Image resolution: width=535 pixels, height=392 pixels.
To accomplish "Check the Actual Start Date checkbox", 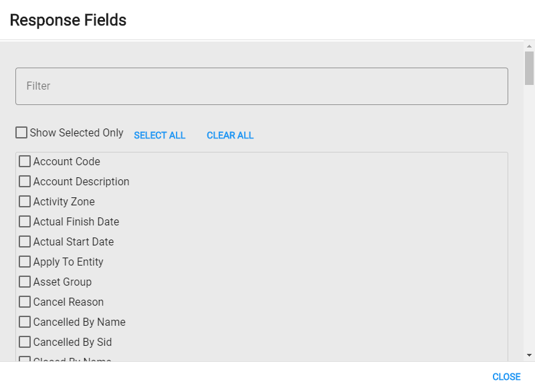I will tap(25, 241).
